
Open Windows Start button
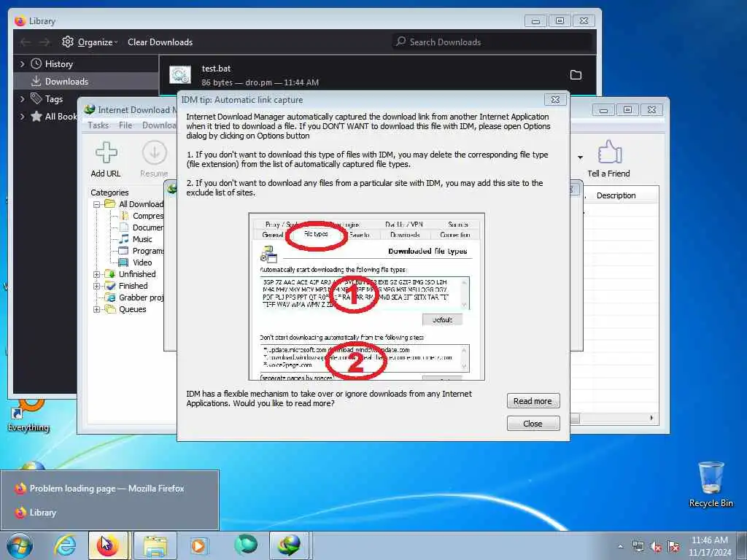(20, 545)
